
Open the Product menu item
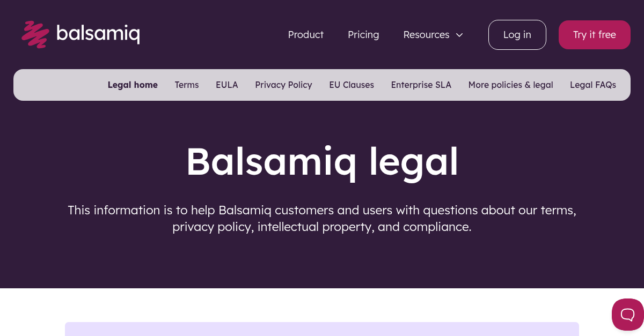coord(306,34)
